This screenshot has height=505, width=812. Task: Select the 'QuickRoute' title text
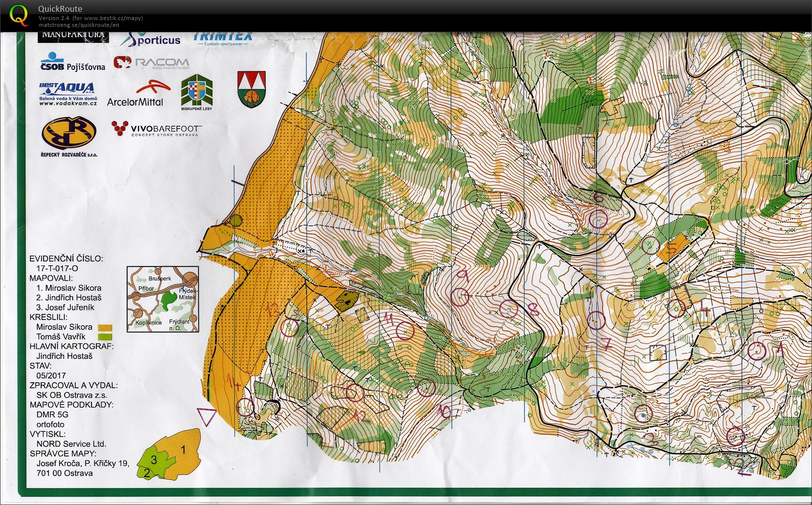pos(60,8)
